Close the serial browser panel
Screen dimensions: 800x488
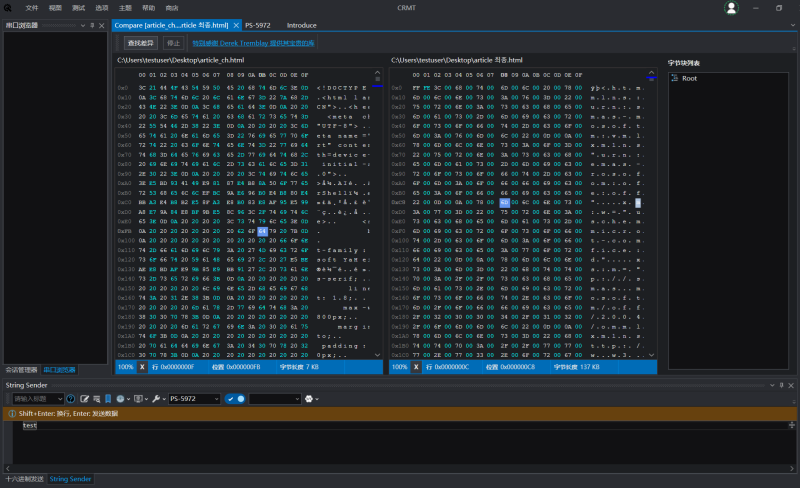[x=102, y=25]
